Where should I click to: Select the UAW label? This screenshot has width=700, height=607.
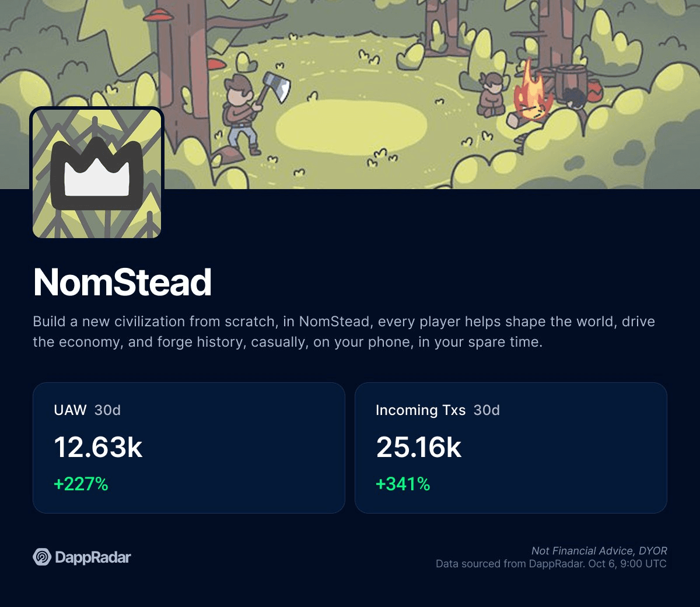pyautogui.click(x=70, y=410)
